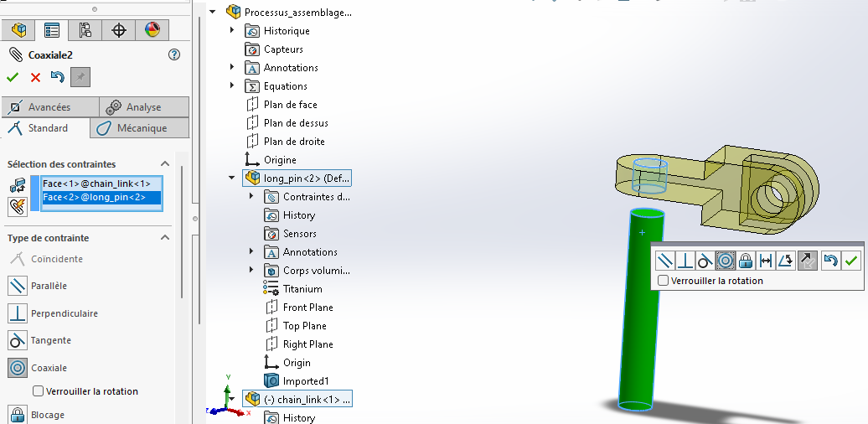Expand Contraintes folder under long_pin<2>
The image size is (868, 424).
pos(251,197)
